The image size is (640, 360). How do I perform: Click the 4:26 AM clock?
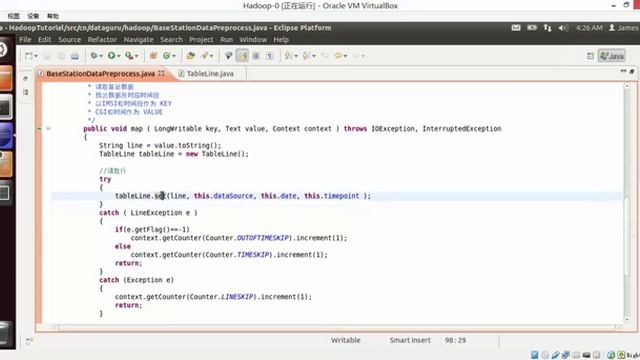point(589,28)
